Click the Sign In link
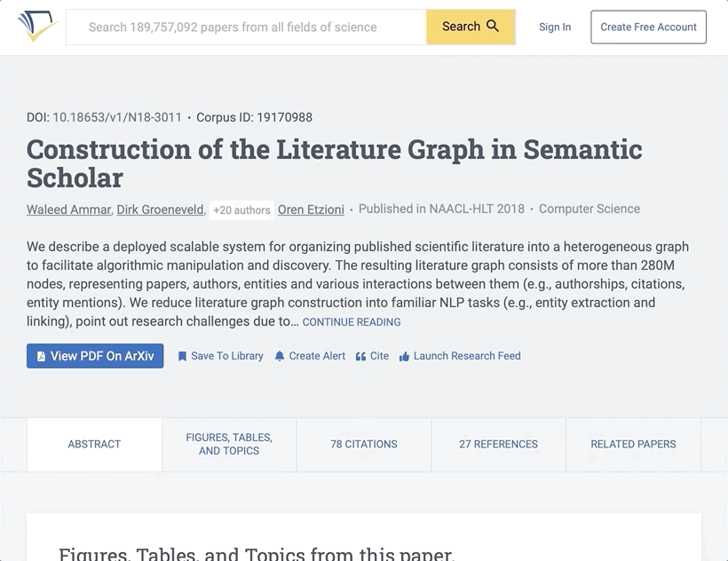The height and width of the screenshot is (561, 728). [x=555, y=27]
